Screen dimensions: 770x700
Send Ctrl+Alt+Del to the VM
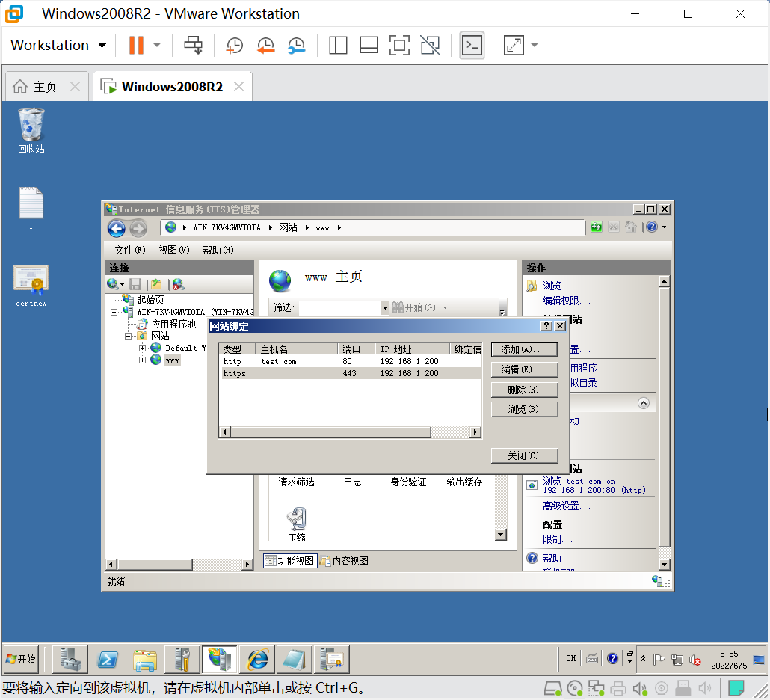[193, 45]
